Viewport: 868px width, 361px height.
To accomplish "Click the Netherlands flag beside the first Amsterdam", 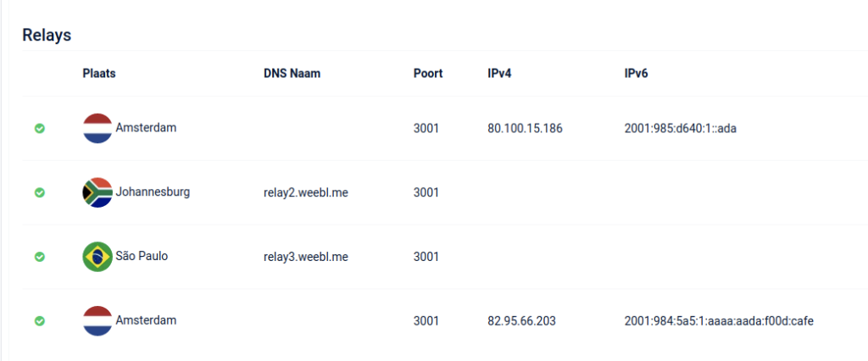I will pyautogui.click(x=97, y=129).
